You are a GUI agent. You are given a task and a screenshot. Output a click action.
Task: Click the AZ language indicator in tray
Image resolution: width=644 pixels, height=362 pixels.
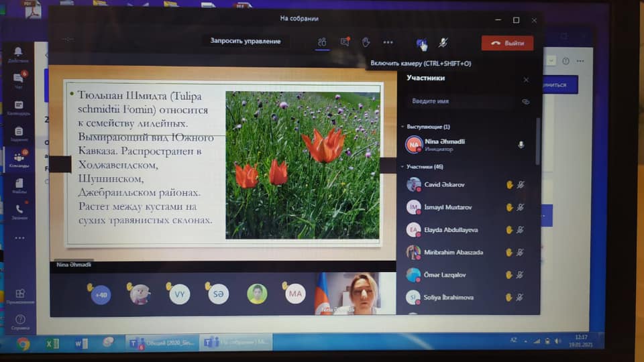click(513, 341)
